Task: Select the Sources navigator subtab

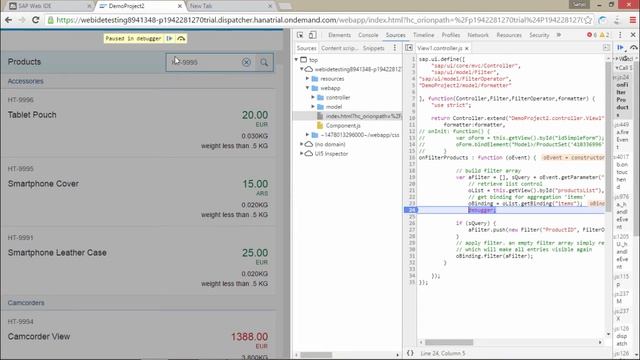Action: point(306,48)
